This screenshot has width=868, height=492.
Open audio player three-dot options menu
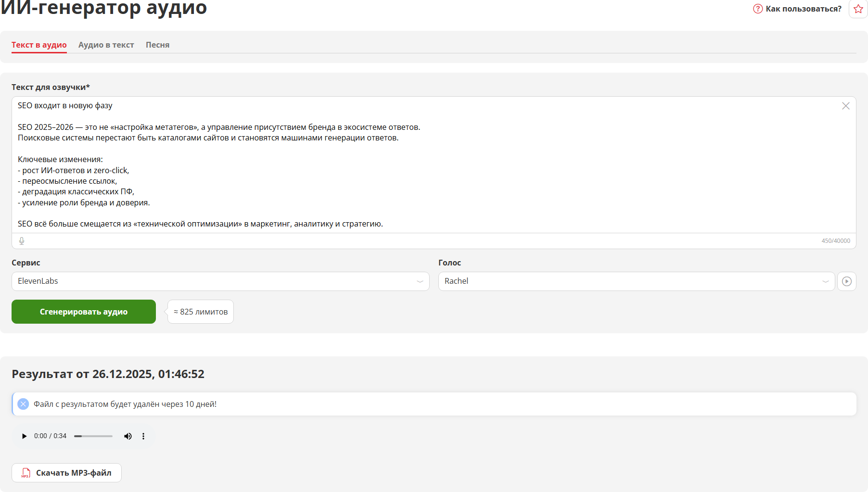coord(143,436)
